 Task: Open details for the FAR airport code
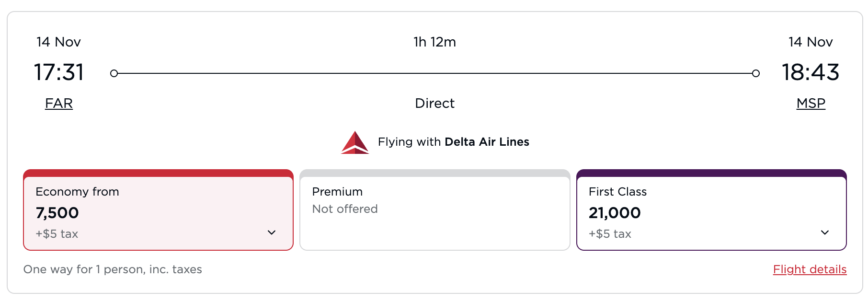(58, 103)
